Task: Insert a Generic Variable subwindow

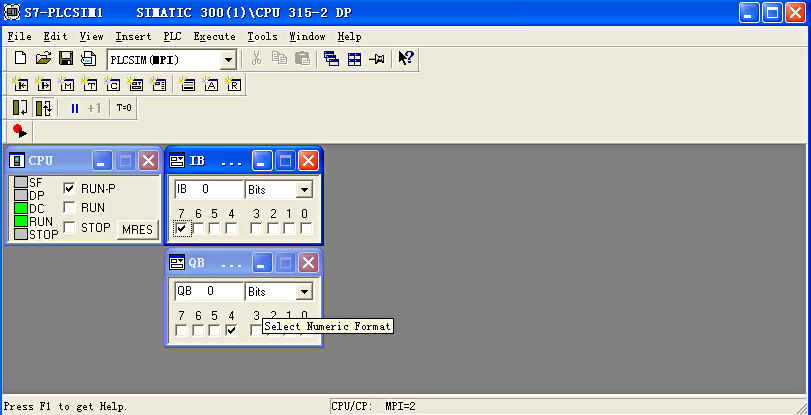Action: 135,84
